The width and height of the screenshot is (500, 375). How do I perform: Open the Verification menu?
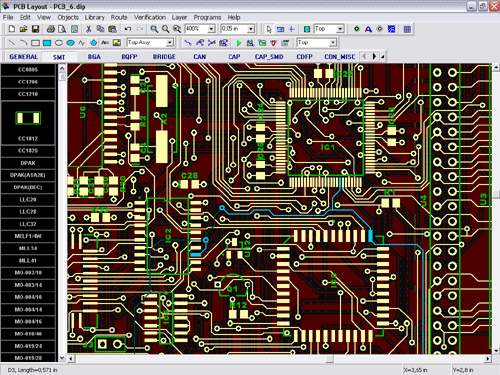[x=150, y=17]
